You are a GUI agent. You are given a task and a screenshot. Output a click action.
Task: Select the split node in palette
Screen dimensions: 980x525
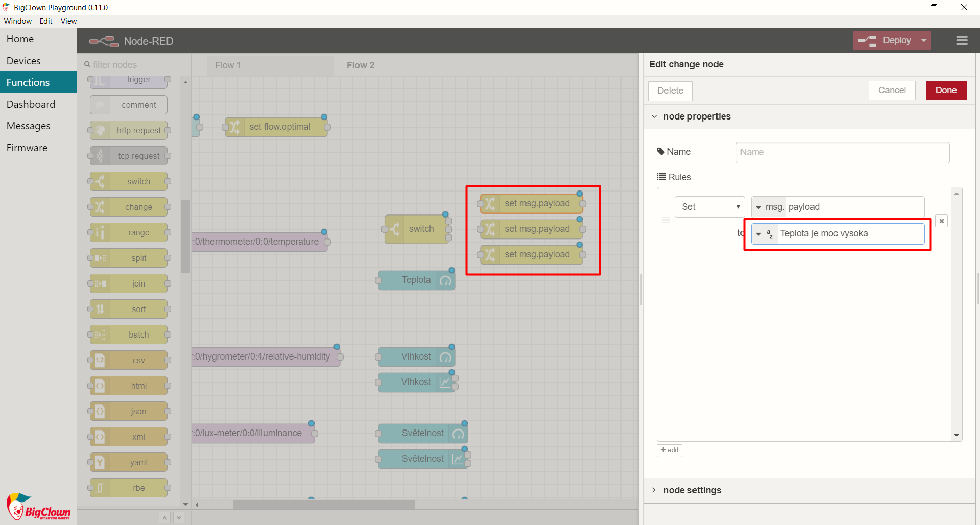click(129, 258)
